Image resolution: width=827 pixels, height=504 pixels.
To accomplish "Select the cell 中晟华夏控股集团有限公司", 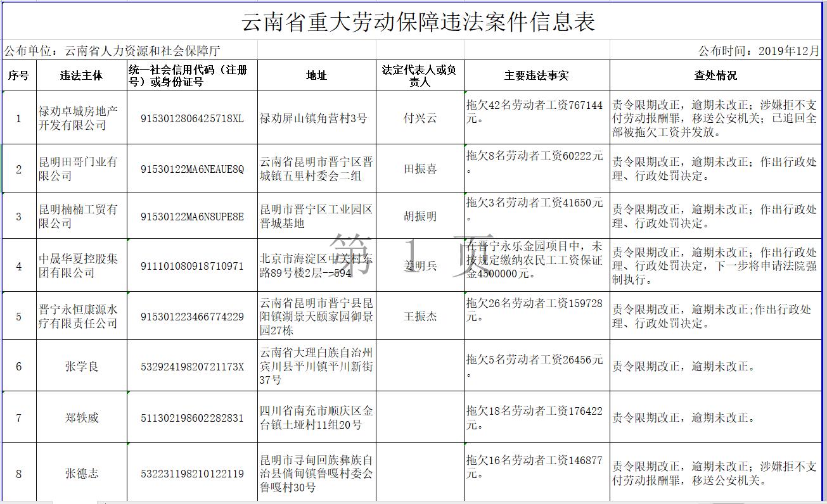I will [x=81, y=266].
